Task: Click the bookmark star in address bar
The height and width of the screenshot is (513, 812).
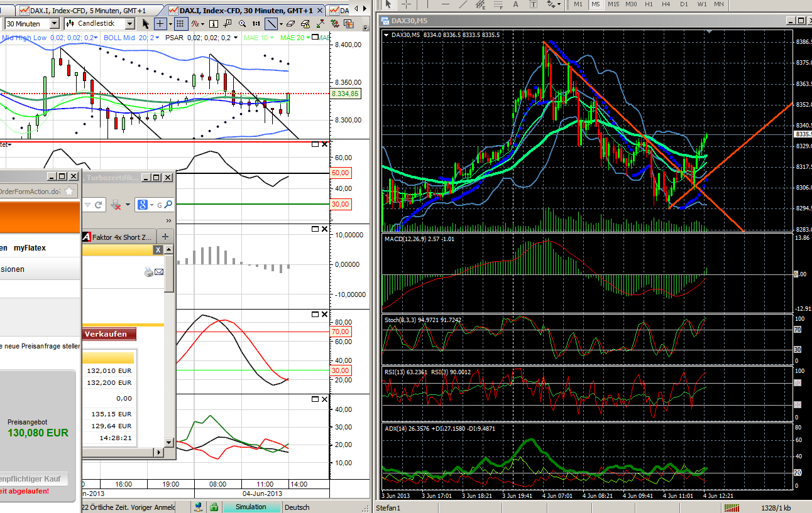Action: (x=69, y=192)
